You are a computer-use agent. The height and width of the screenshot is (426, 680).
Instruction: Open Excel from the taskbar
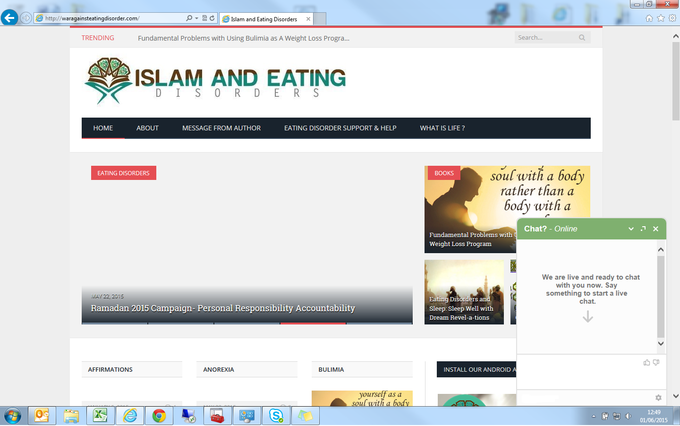pos(100,416)
